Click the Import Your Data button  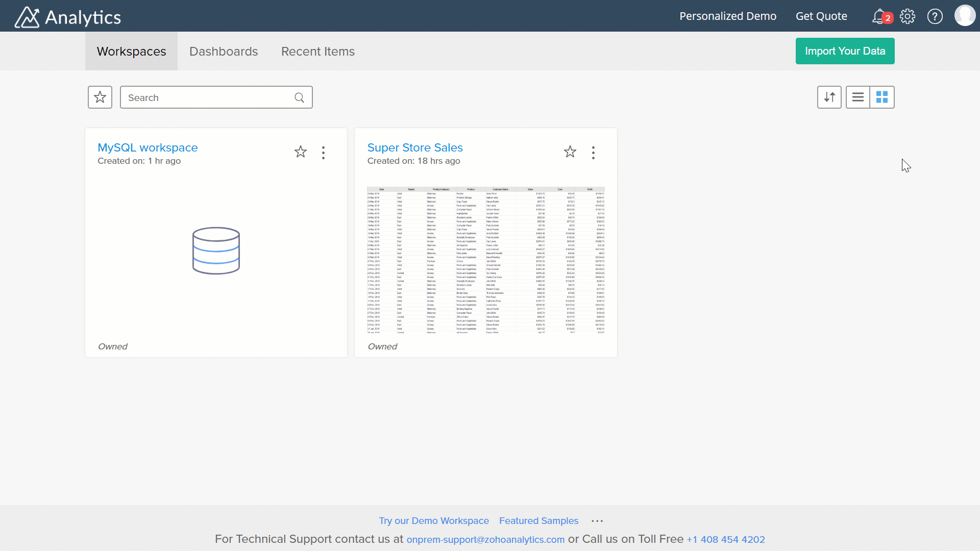coord(845,51)
